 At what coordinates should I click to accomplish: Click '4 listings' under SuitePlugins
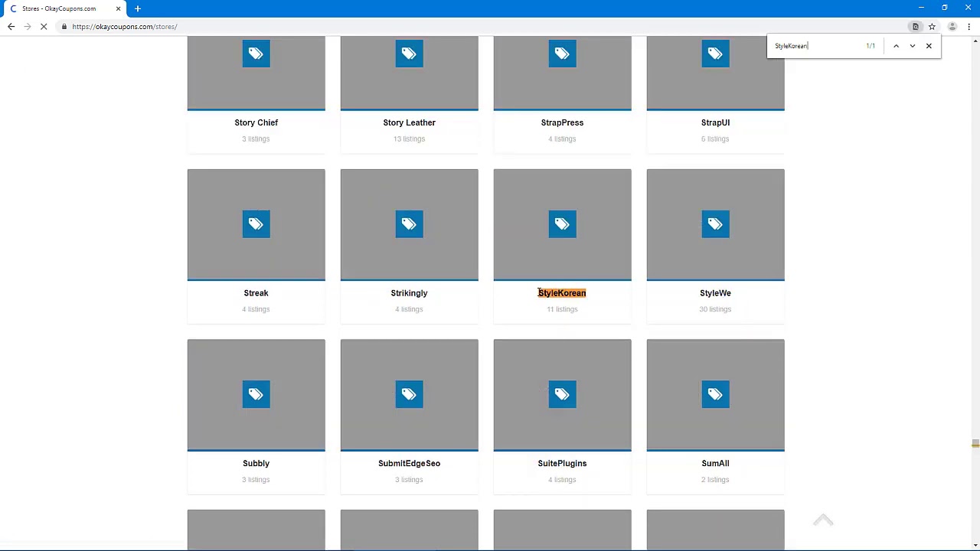pos(562,480)
